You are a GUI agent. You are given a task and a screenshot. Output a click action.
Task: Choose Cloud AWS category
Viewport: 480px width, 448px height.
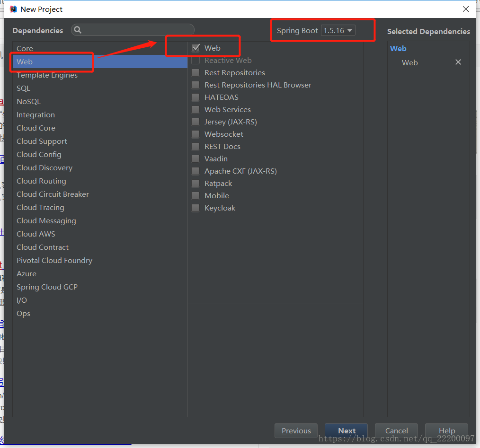coord(100,234)
